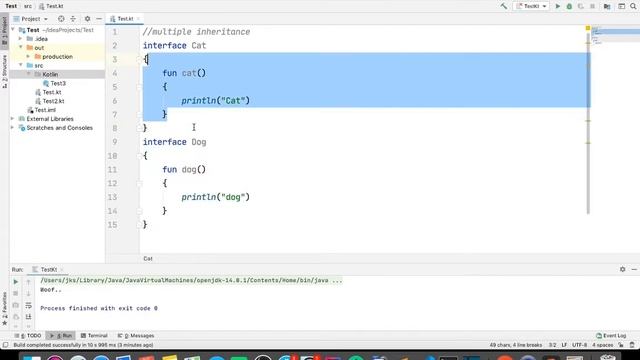The height and width of the screenshot is (360, 640).
Task: Click the 'interface Dog' code line
Action: point(174,142)
